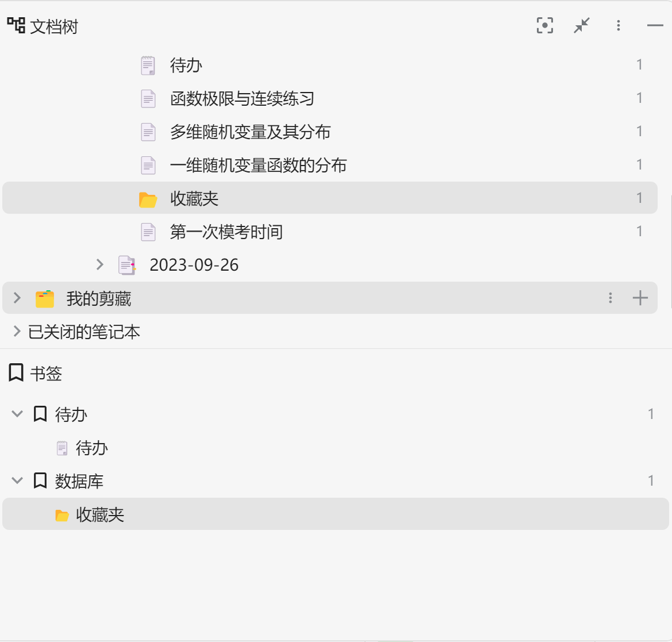Click the plus icon beside 我的剪藏

point(640,298)
